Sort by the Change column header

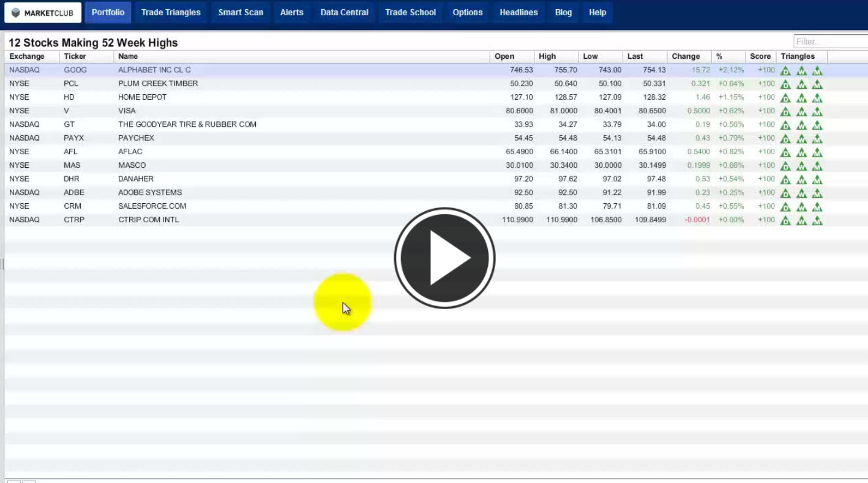[689, 56]
